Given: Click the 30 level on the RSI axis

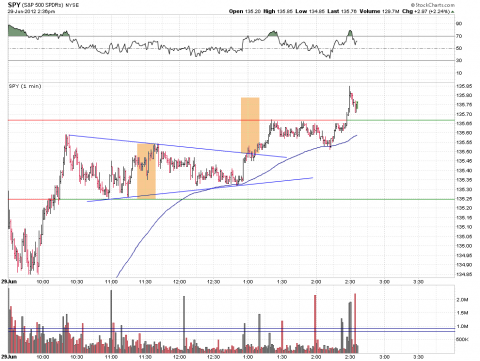Looking at the screenshot, I should pyautogui.click(x=459, y=60).
